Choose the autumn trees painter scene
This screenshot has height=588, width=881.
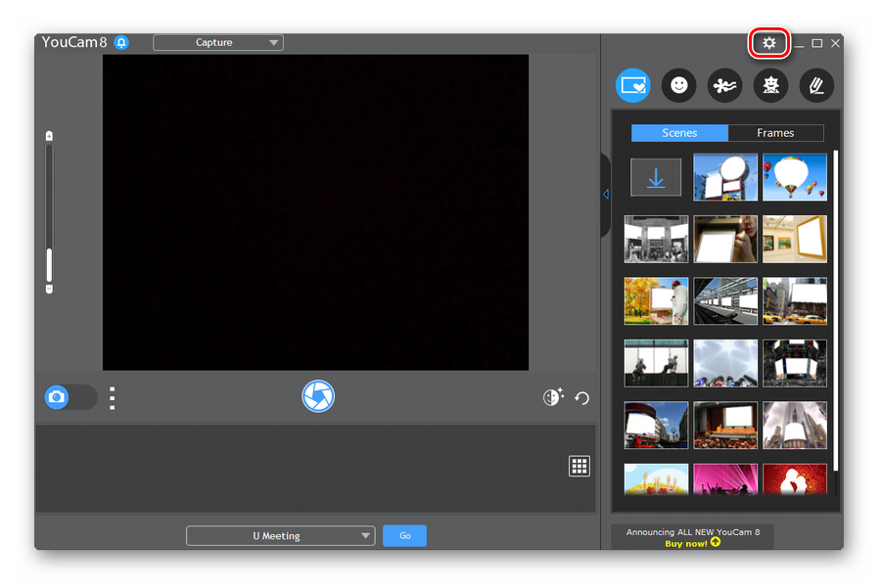click(656, 301)
